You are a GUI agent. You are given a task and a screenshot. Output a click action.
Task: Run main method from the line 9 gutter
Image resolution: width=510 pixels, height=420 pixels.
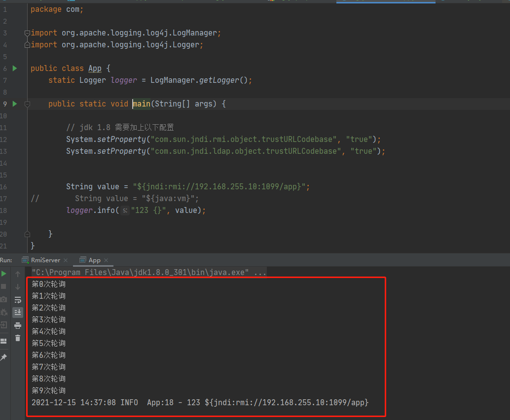pyautogui.click(x=15, y=104)
